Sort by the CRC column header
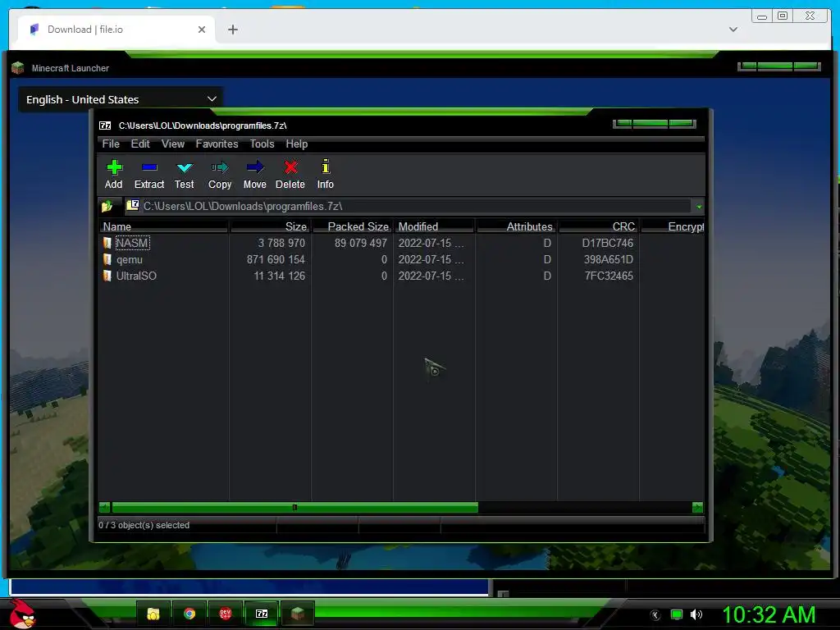The width and height of the screenshot is (840, 630). [x=598, y=226]
